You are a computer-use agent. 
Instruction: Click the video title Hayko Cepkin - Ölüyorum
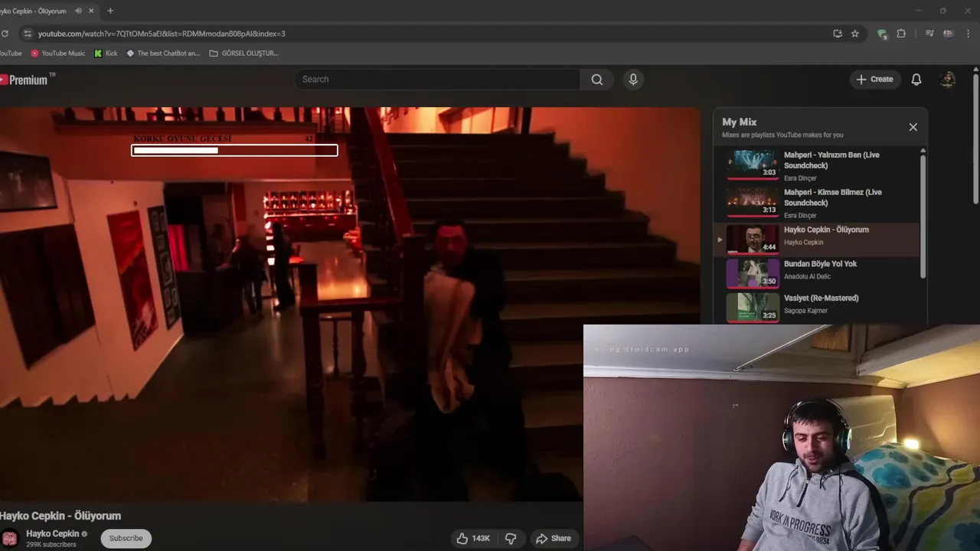coord(60,516)
